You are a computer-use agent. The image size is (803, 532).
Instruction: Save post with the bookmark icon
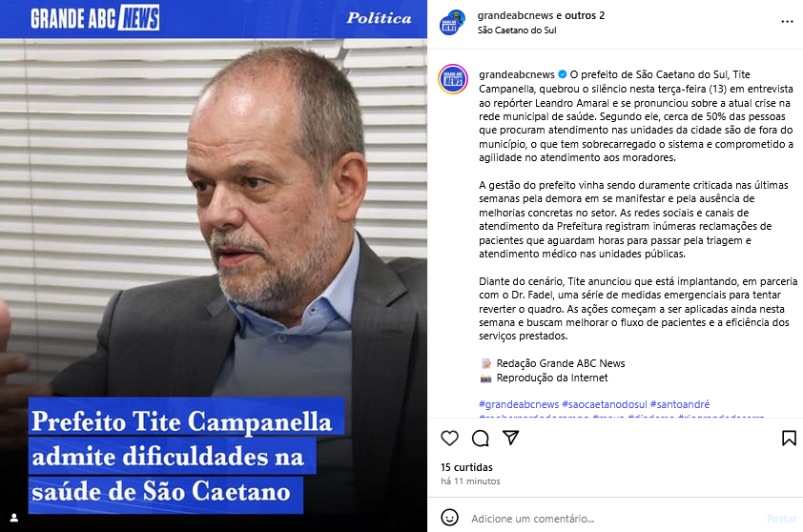pyautogui.click(x=789, y=439)
